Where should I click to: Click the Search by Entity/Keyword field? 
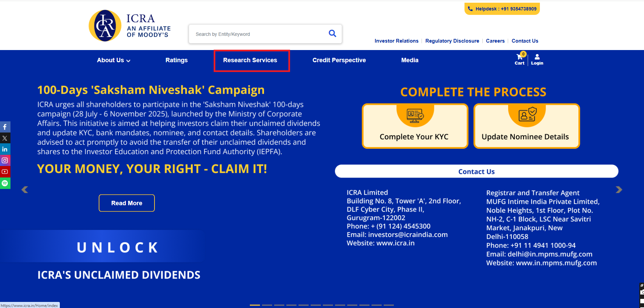click(x=257, y=34)
